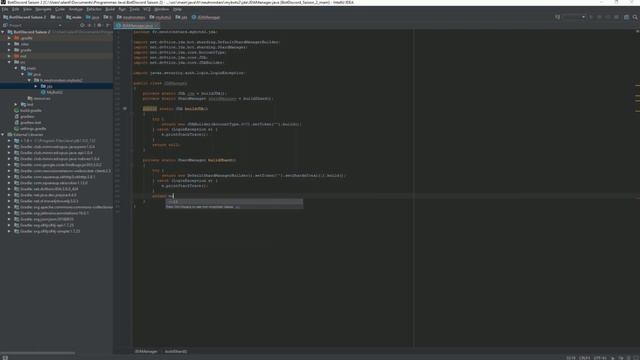The width and height of the screenshot is (640, 360).
Task: Open the Code menu
Action: click(60, 9)
